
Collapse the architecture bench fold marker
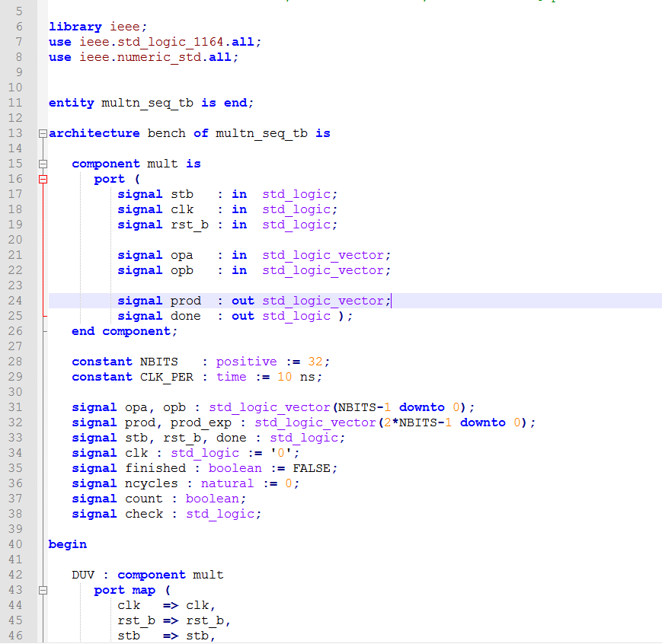[43, 133]
